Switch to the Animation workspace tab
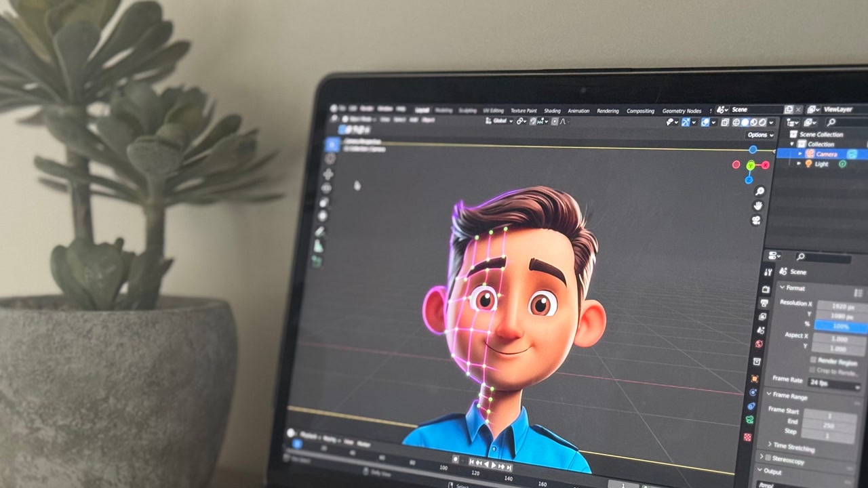This screenshot has height=488, width=868. 578,110
